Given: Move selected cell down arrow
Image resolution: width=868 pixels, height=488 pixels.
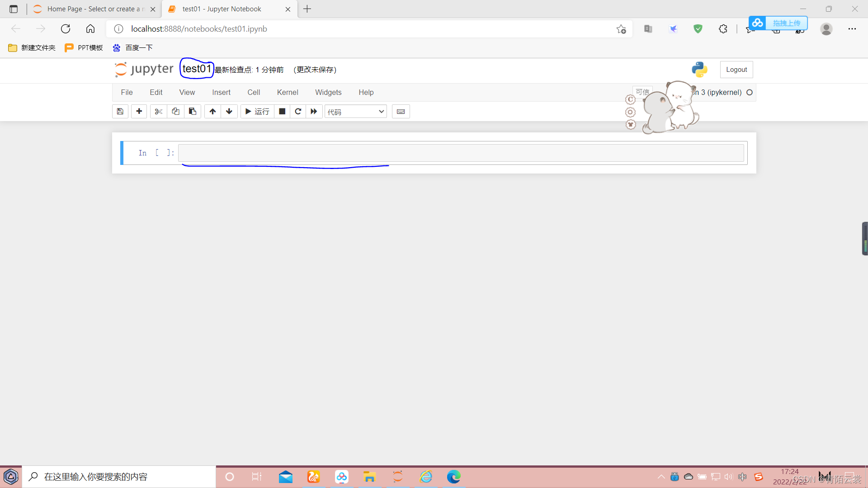Looking at the screenshot, I should click(x=229, y=111).
